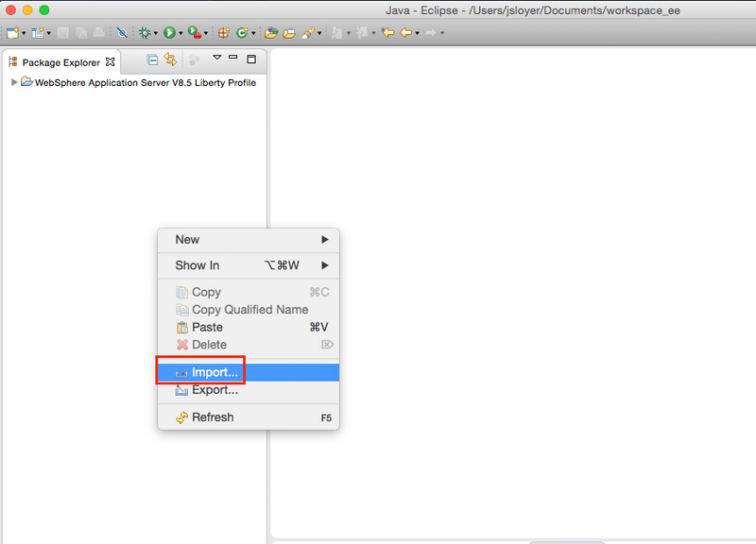This screenshot has width=756, height=544.
Task: Open the second New item dropdown arrow
Action: tap(49, 33)
